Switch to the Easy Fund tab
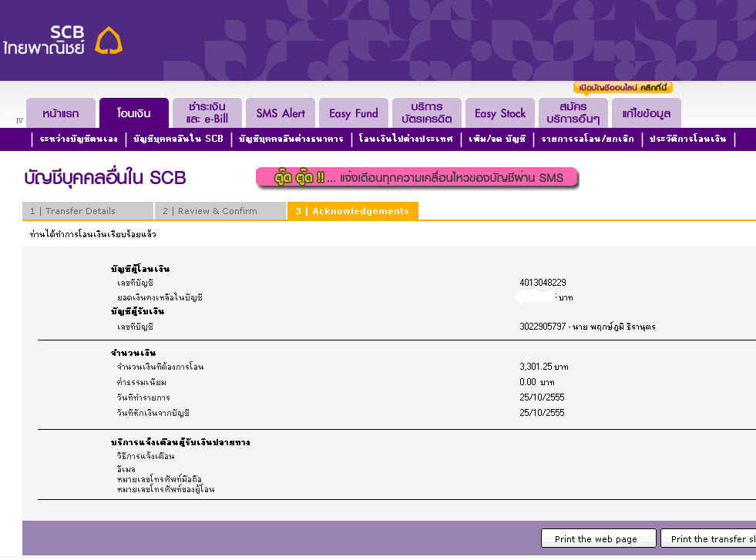Image resolution: width=756 pixels, height=560 pixels. 354,113
